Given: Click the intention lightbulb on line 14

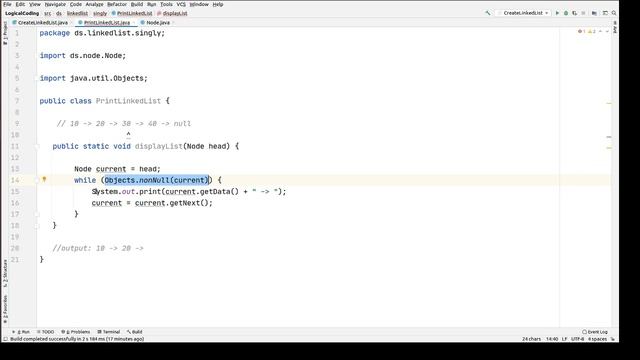Looking at the screenshot, I should pos(44,180).
